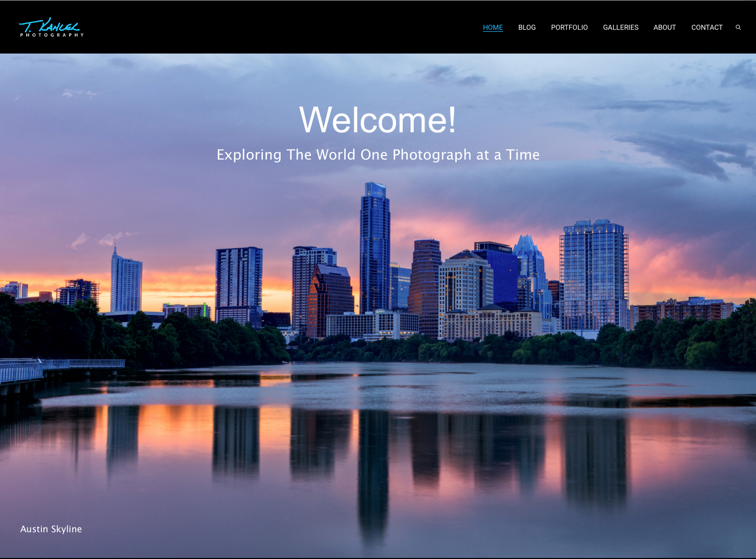The width and height of the screenshot is (756, 559).
Task: Click the scaffolded high-rise under construction
Action: (594, 275)
